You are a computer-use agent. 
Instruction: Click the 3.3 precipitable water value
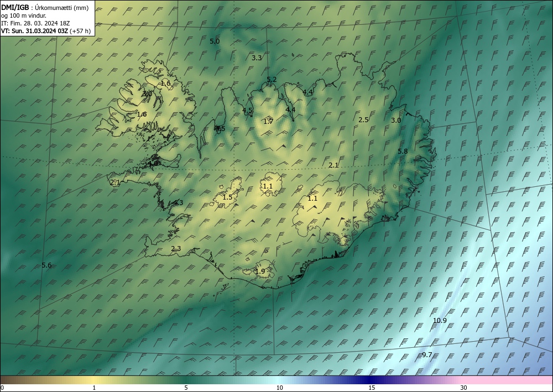click(x=257, y=58)
